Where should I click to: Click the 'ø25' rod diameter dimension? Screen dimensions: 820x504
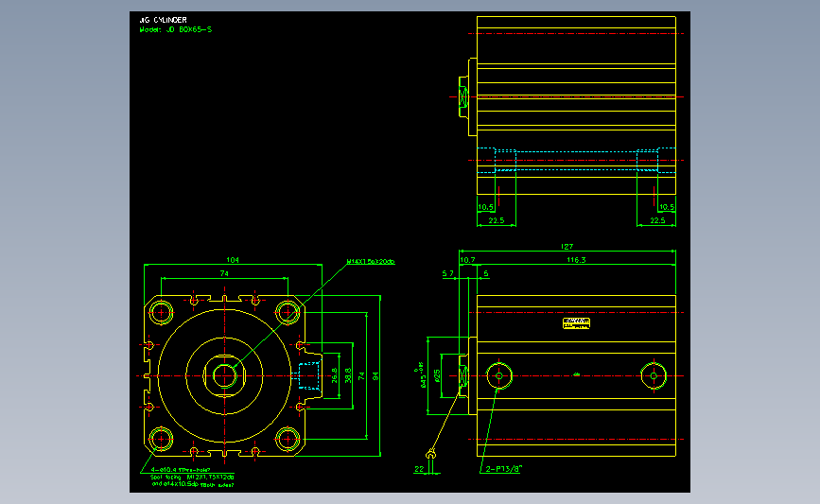tap(437, 375)
